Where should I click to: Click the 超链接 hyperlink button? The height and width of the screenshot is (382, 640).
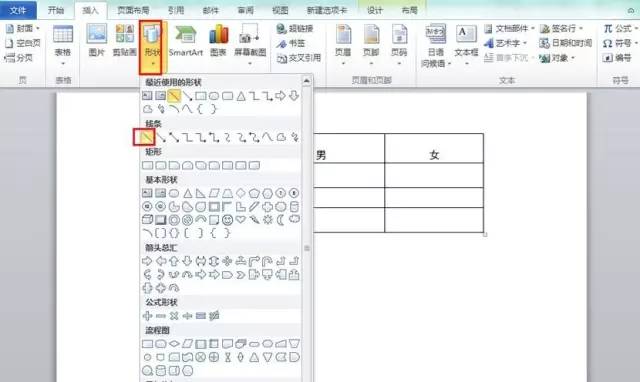(295, 29)
